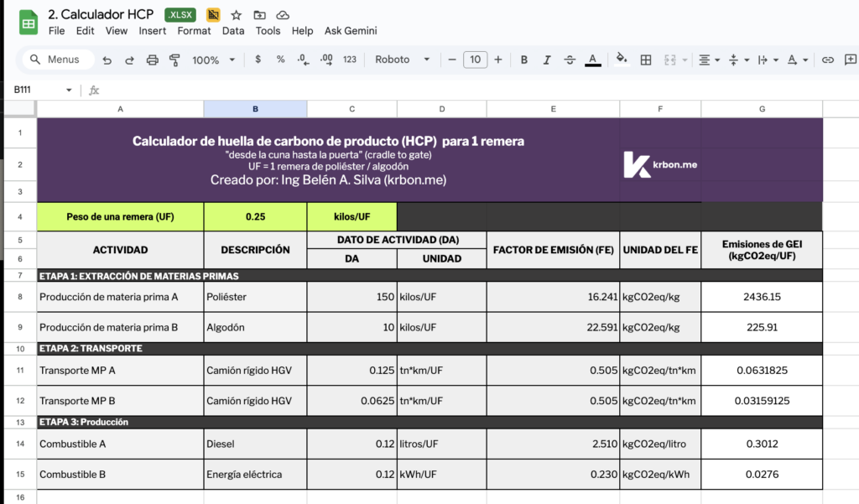Screen dimensions: 859x504
Task: Select the Format as currency icon
Action: pos(258,60)
